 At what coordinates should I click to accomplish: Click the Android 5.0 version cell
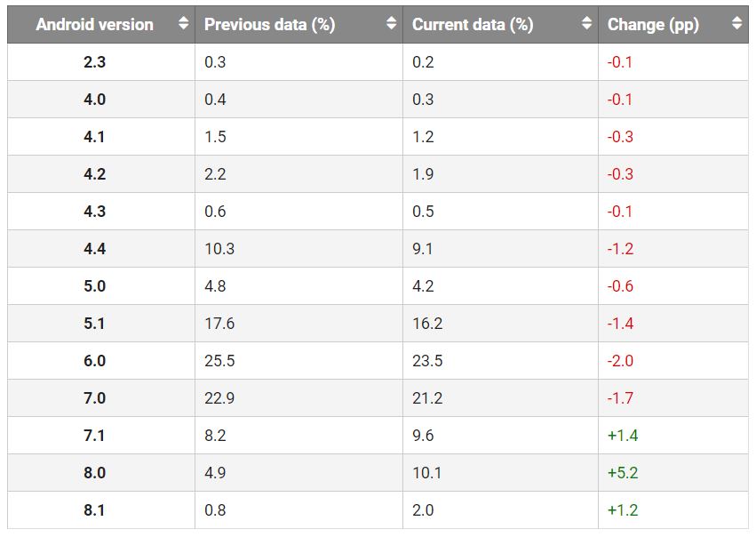click(x=94, y=286)
